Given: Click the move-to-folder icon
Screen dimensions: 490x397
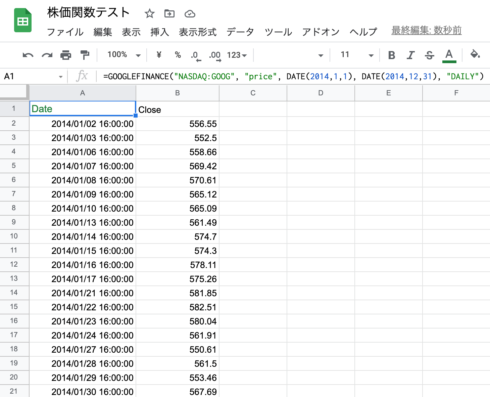Looking at the screenshot, I should (169, 14).
